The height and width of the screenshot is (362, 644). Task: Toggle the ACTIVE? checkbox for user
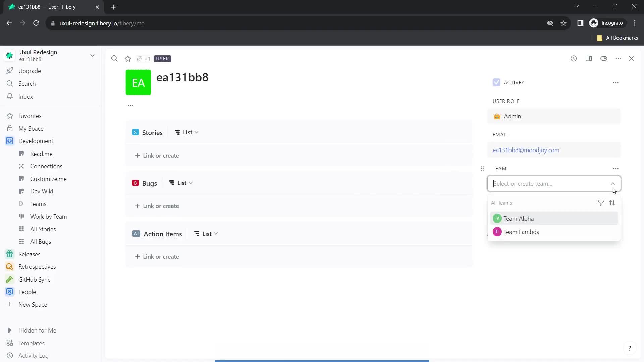[496, 83]
